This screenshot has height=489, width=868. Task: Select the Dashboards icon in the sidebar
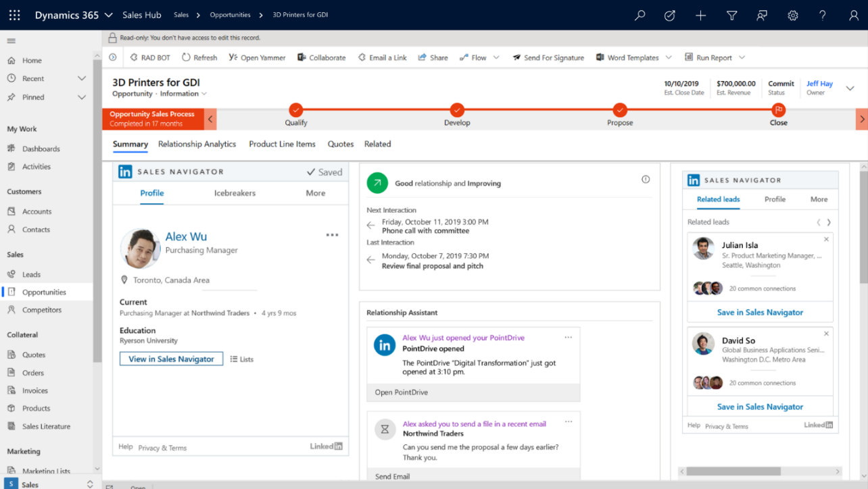11,148
